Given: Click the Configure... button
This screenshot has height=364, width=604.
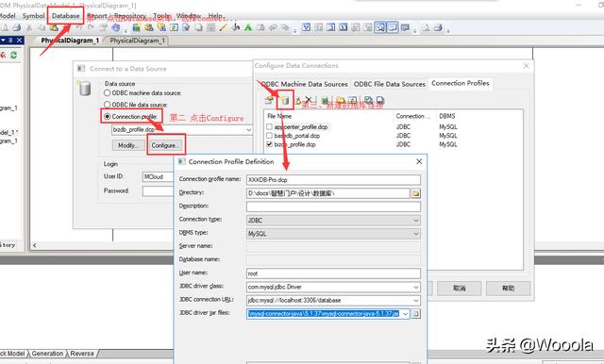Looking at the screenshot, I should click(165, 145).
